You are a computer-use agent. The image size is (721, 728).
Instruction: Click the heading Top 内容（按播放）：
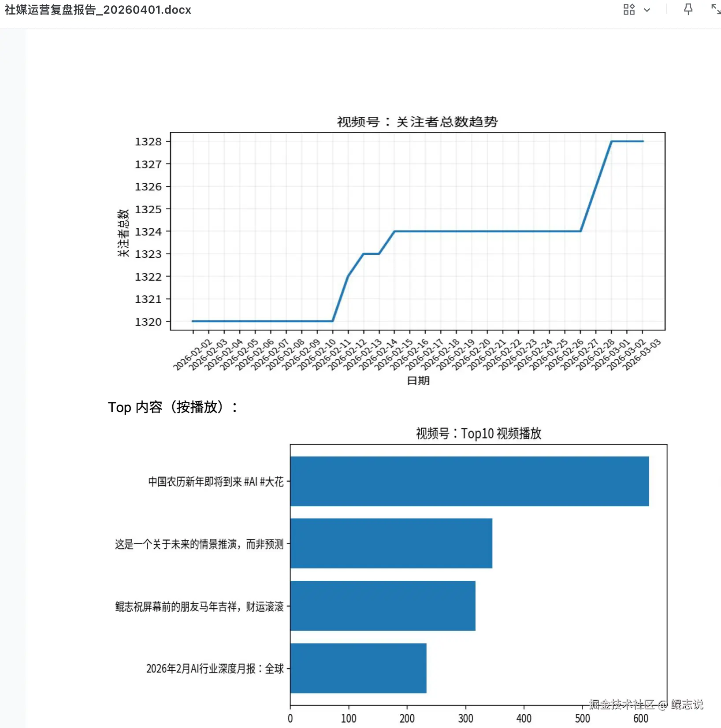(x=173, y=407)
